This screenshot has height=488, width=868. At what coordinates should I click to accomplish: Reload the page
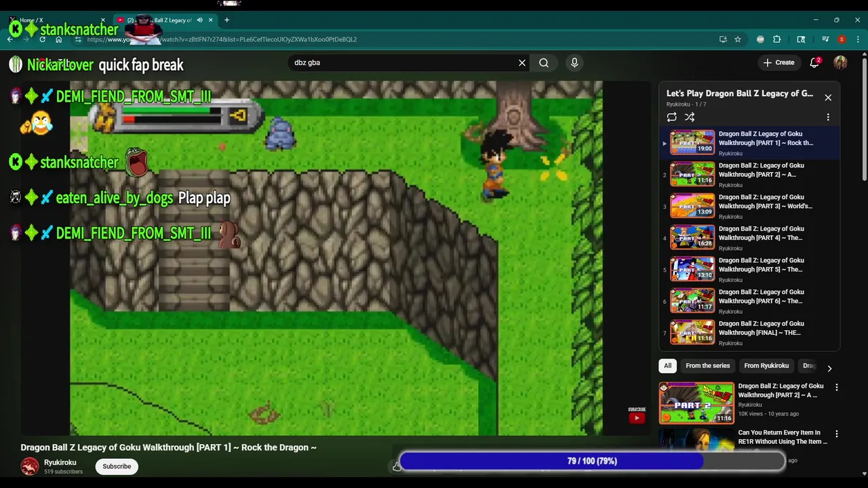pos(41,39)
